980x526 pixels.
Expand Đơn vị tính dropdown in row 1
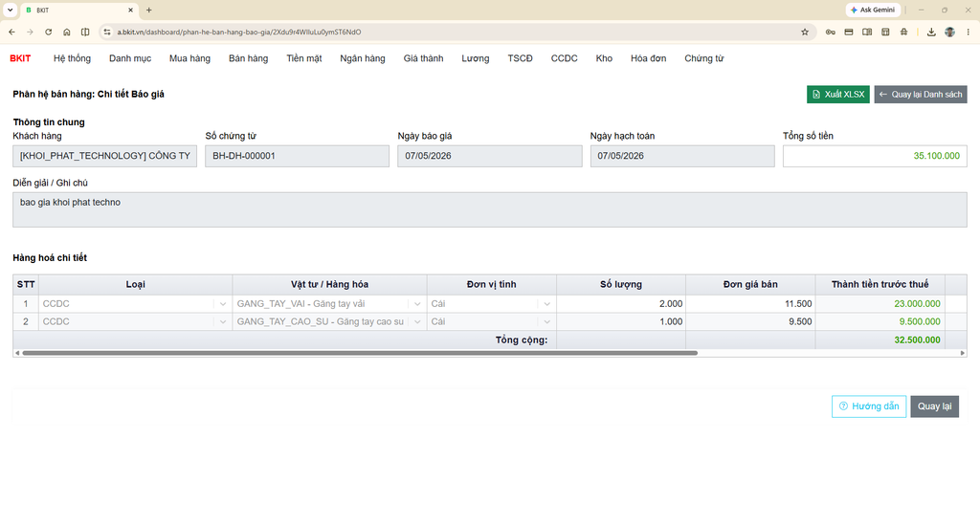point(546,304)
